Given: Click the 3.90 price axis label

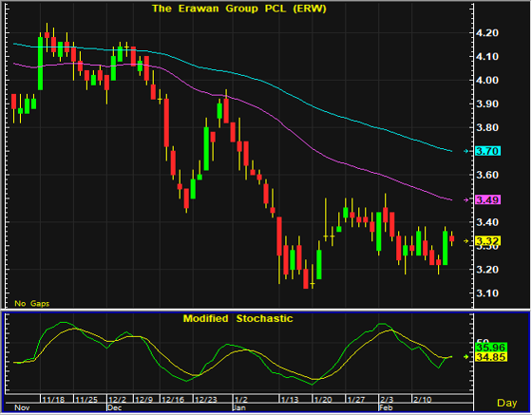Looking at the screenshot, I should pos(487,104).
